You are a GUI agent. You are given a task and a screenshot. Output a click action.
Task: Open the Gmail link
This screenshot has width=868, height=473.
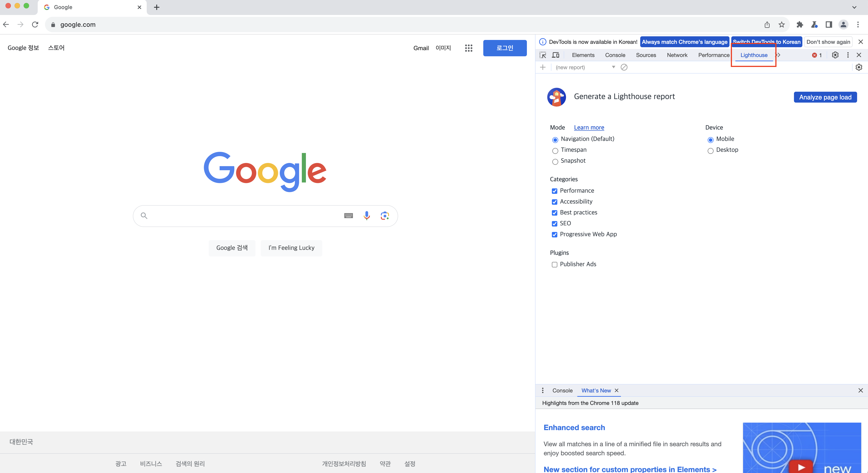click(x=421, y=48)
